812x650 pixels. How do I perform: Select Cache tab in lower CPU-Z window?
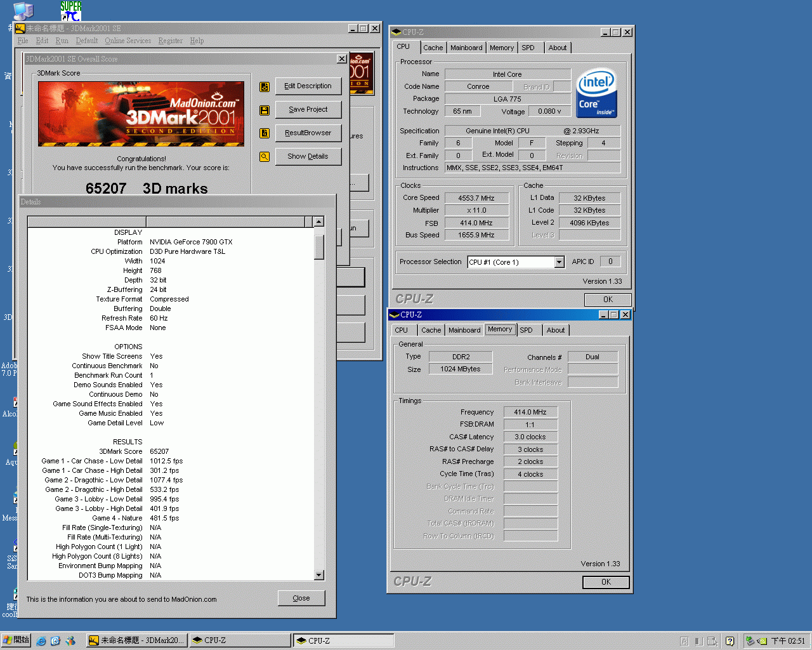point(431,330)
